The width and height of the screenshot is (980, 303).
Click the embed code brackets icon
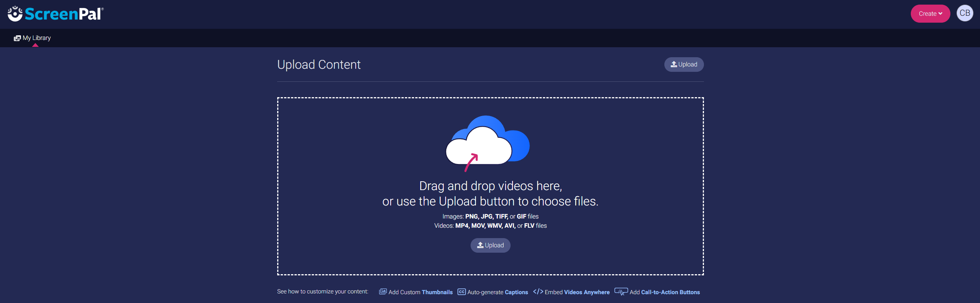(x=538, y=292)
